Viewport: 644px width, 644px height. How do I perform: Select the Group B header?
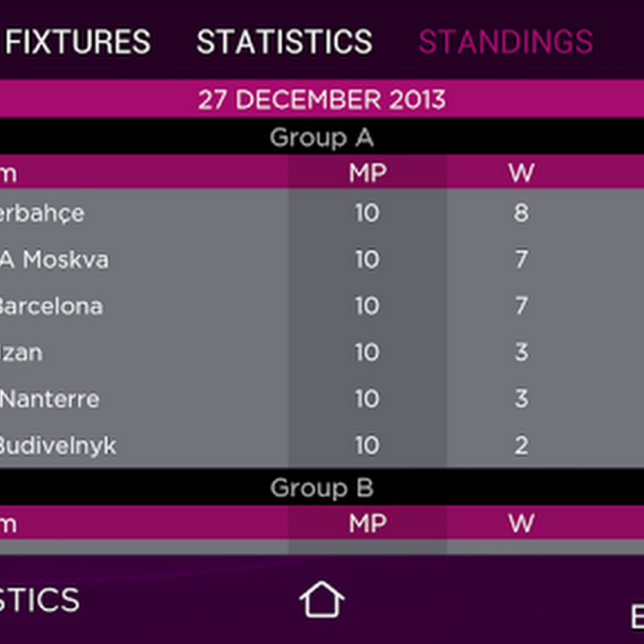(x=321, y=488)
